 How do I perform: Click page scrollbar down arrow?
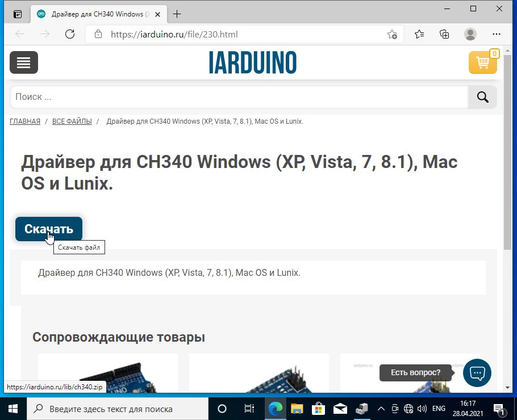507,388
